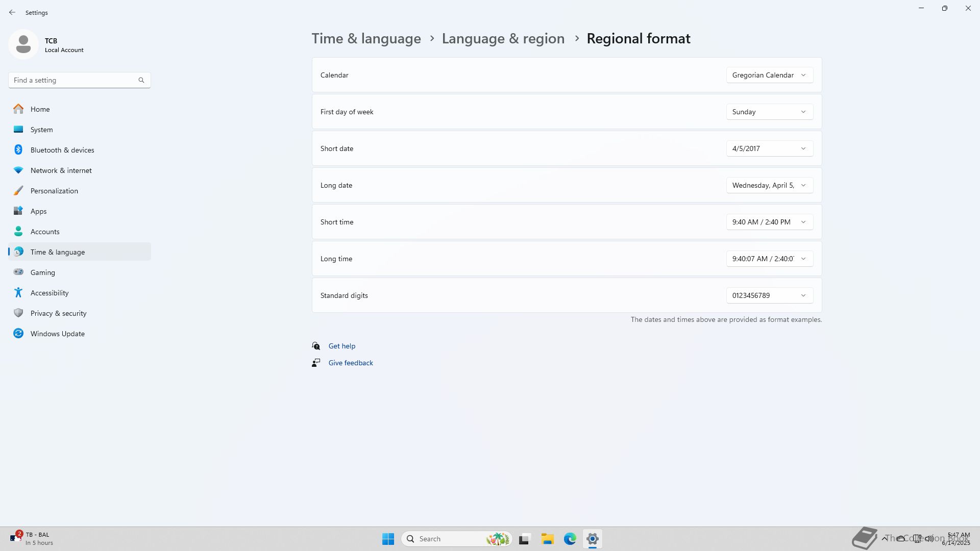The image size is (980, 551).
Task: Navigate to Language & region breadcrumb
Action: click(x=503, y=39)
